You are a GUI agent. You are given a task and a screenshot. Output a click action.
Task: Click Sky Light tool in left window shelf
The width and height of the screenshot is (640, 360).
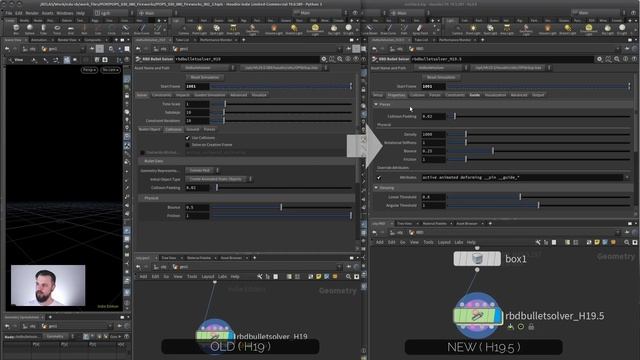(334, 29)
